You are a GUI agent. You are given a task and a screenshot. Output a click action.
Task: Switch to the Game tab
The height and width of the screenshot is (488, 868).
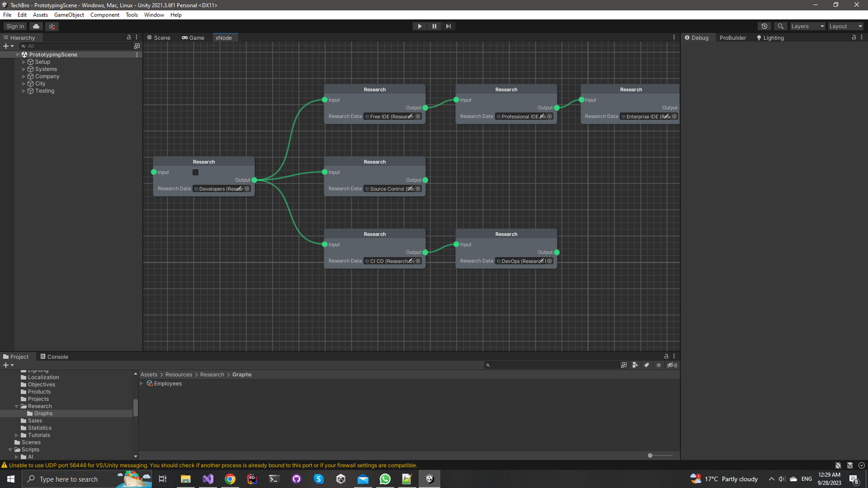pos(193,38)
